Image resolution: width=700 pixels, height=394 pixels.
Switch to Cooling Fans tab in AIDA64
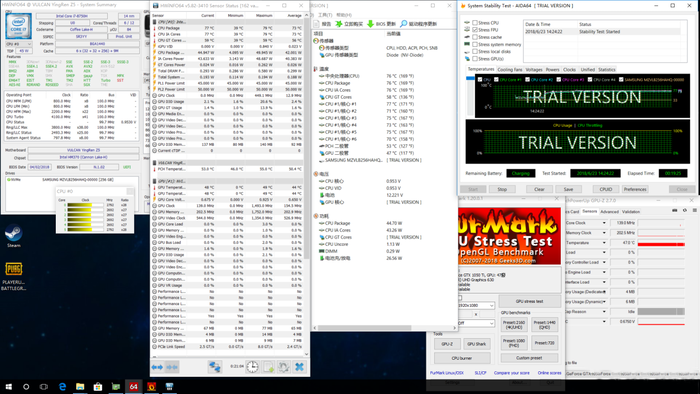click(x=509, y=70)
